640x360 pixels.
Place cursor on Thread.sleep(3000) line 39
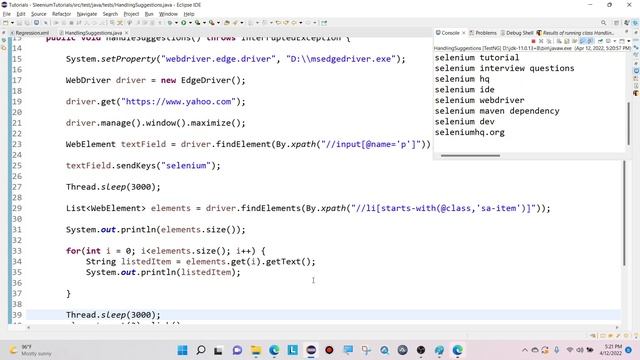click(113, 315)
